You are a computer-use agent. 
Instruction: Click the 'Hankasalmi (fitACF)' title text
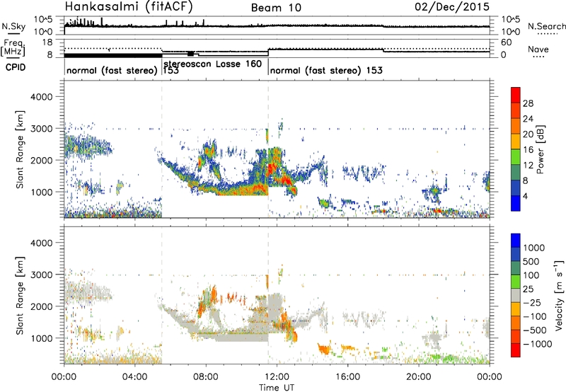coord(129,6)
